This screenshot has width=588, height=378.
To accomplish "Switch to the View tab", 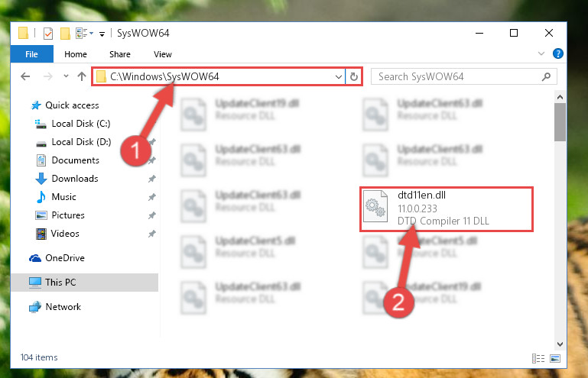I will (x=163, y=54).
